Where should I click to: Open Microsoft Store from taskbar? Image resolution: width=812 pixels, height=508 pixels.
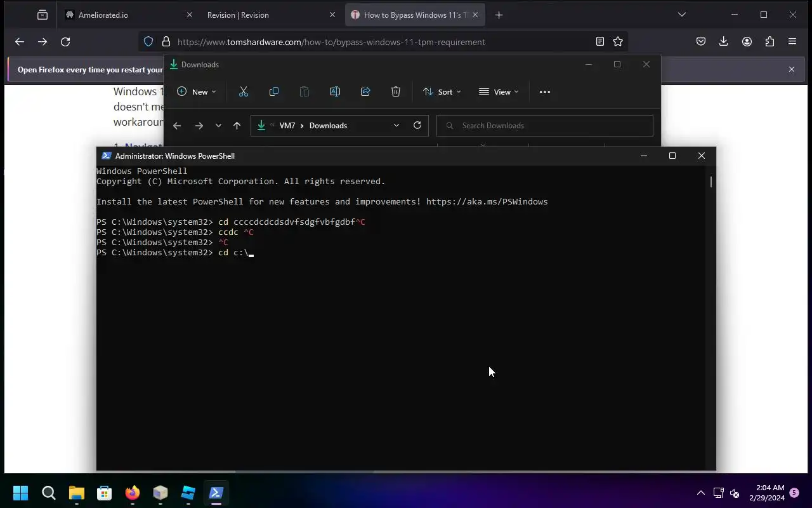tap(105, 493)
